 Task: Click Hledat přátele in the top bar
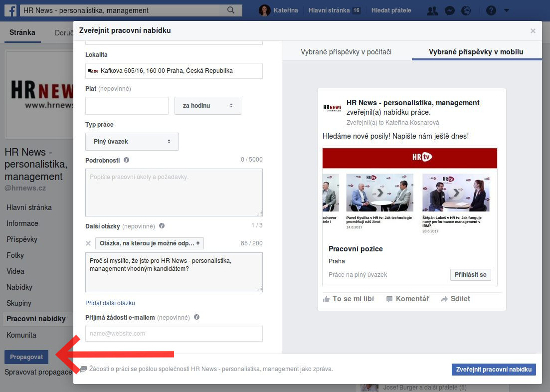391,10
